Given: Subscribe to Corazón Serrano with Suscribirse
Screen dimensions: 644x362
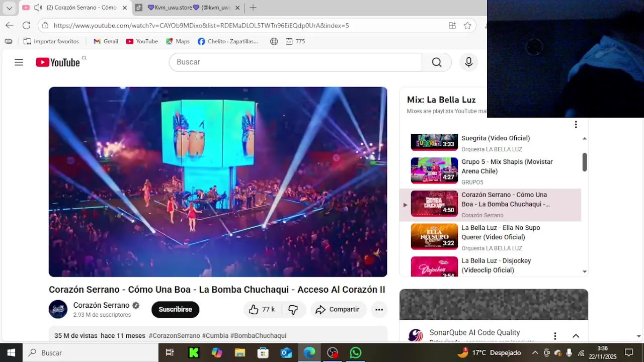Looking at the screenshot, I should click(175, 309).
